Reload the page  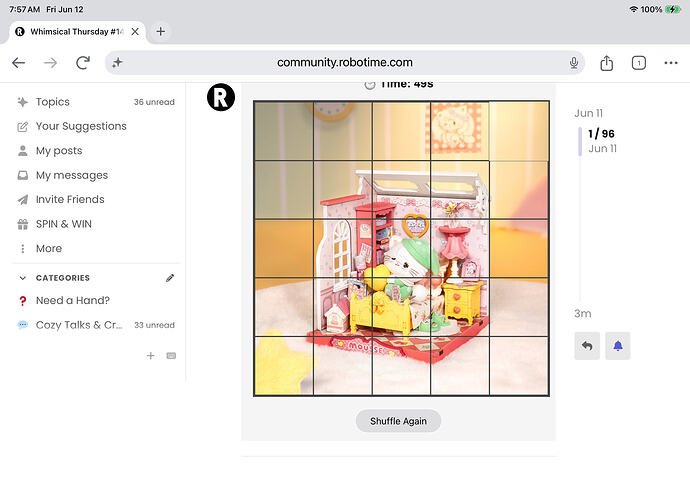click(x=83, y=63)
